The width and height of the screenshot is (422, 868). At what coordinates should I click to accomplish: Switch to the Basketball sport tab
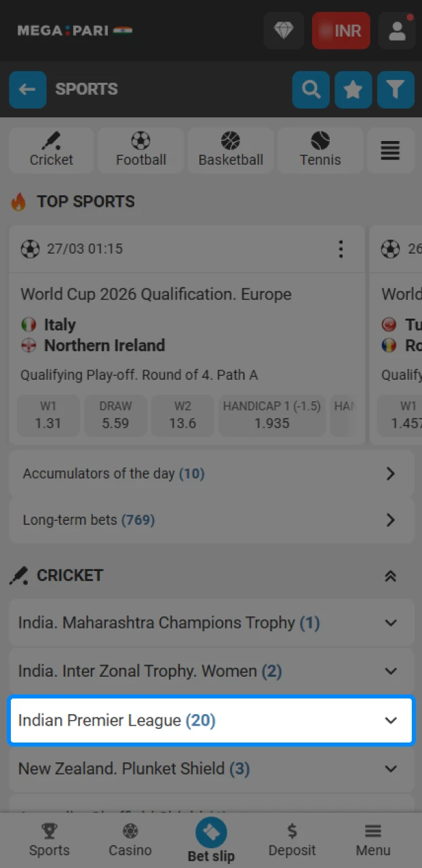click(x=231, y=151)
